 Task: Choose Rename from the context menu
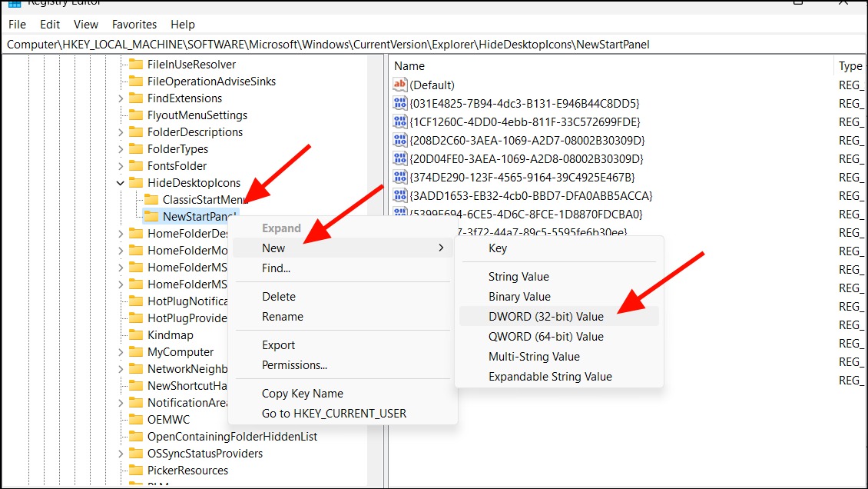coord(343,316)
